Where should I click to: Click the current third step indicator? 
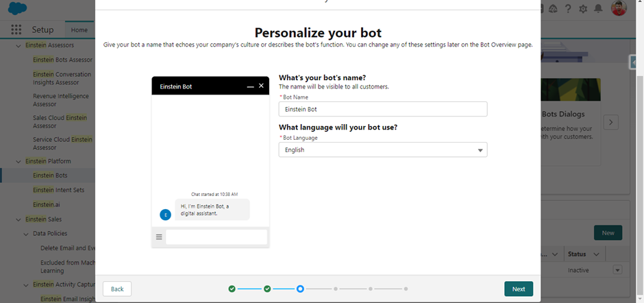coord(300,289)
